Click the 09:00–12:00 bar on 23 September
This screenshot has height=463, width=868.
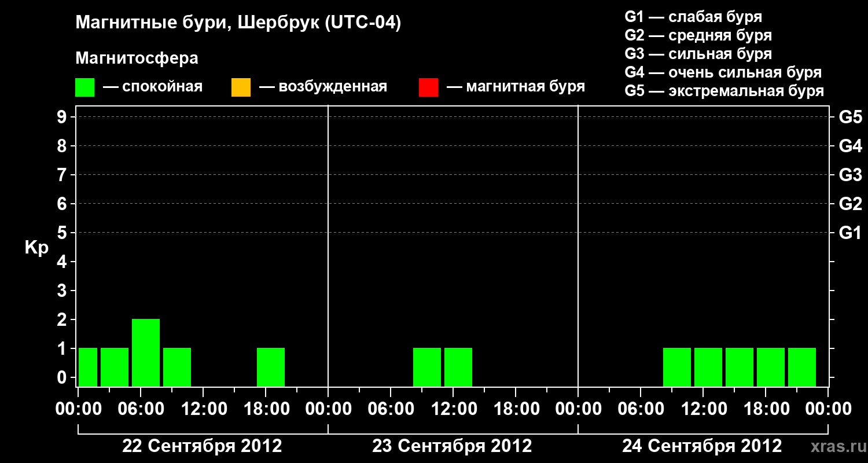[427, 367]
